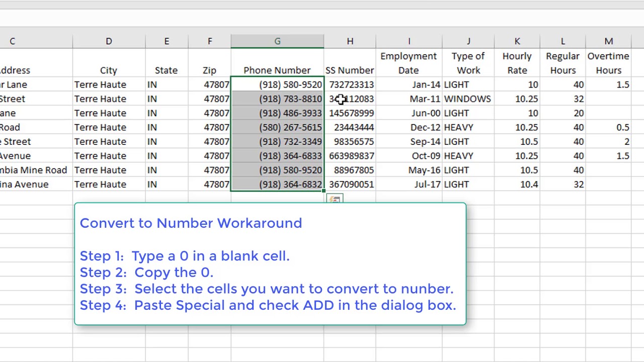
Task: Select phone number (918) 364-6832
Action: (x=277, y=185)
